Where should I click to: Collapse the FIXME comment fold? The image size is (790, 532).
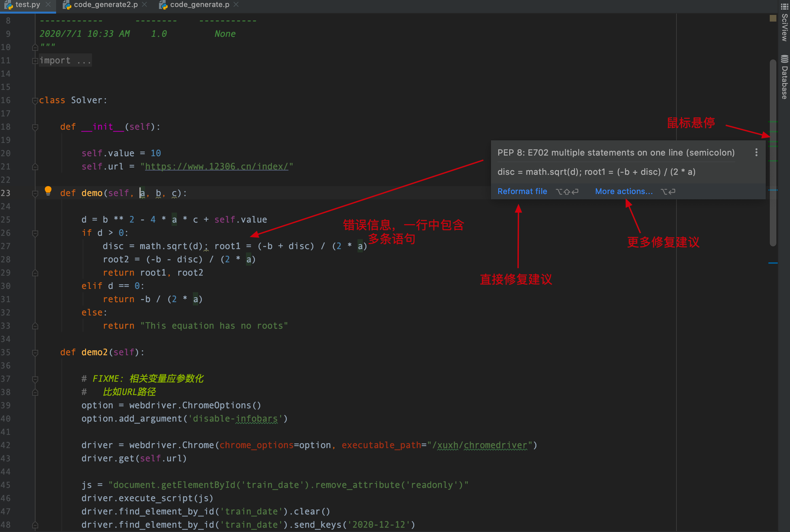point(35,379)
